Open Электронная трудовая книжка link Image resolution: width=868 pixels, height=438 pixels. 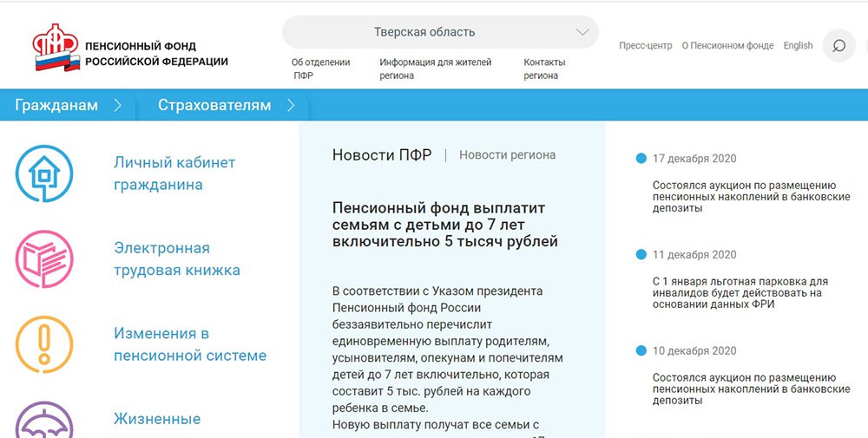tap(176, 258)
